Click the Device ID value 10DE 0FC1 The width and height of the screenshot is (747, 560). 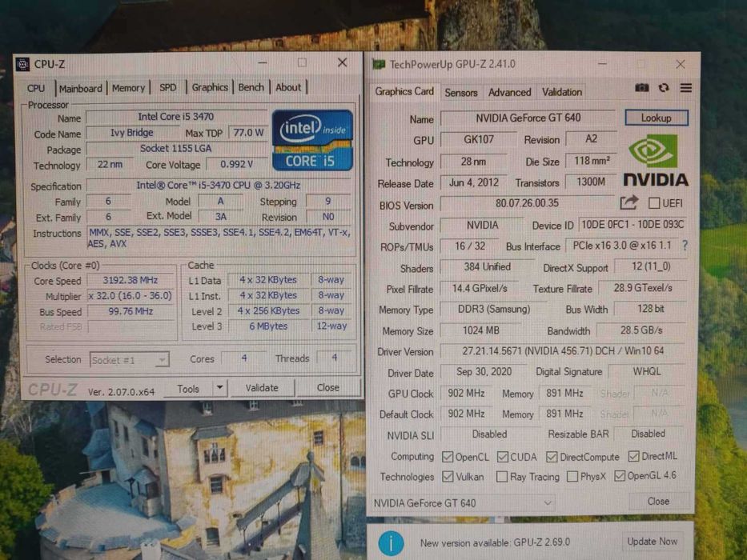coord(633,224)
